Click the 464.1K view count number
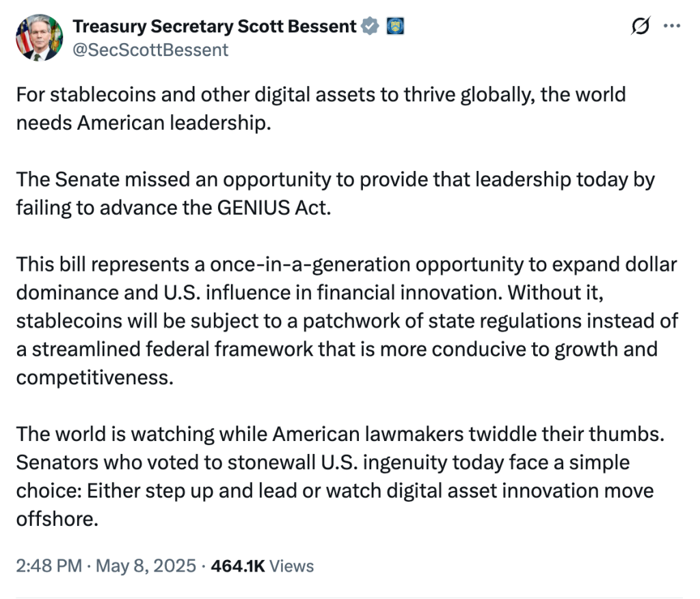The image size is (700, 599). pos(237,566)
